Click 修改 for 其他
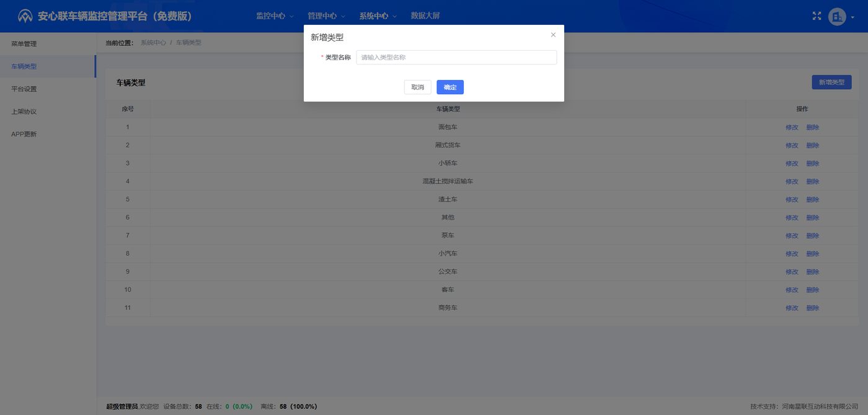Screen dimensions: 868x415 pos(792,217)
